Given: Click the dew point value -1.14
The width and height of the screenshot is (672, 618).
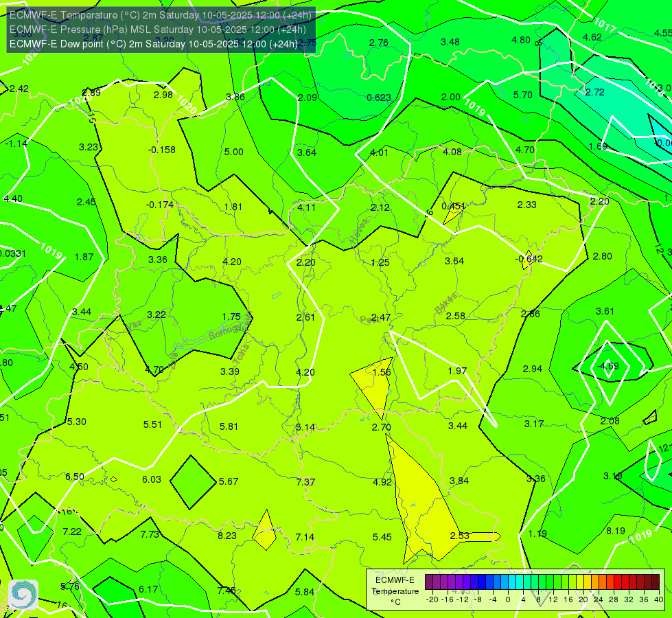Looking at the screenshot, I should [x=16, y=144].
